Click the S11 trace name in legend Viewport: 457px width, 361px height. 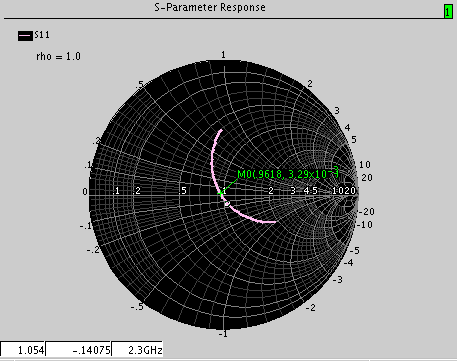[42, 35]
